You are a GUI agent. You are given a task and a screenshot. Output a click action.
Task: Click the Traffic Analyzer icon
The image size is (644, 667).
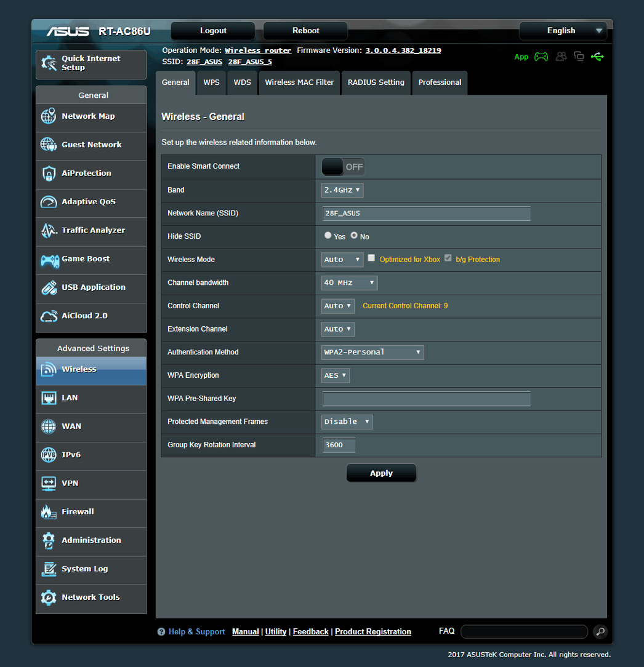pos(49,230)
